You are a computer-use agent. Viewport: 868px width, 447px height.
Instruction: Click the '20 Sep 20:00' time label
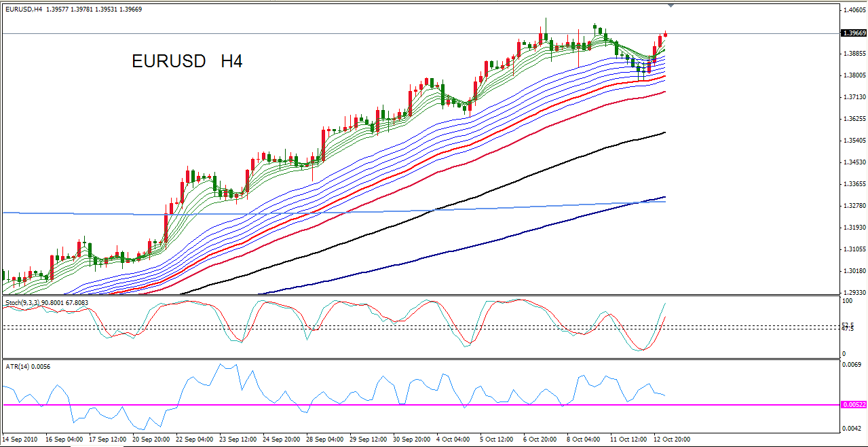click(151, 440)
